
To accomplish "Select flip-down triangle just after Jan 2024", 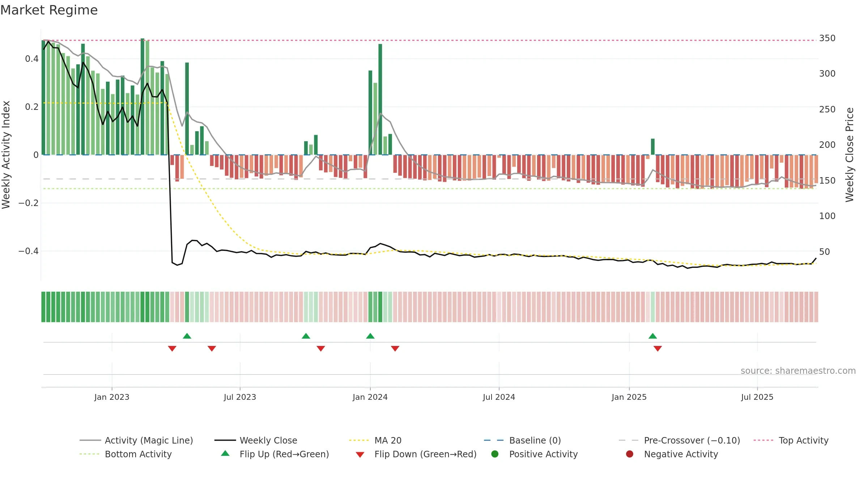I will point(395,348).
